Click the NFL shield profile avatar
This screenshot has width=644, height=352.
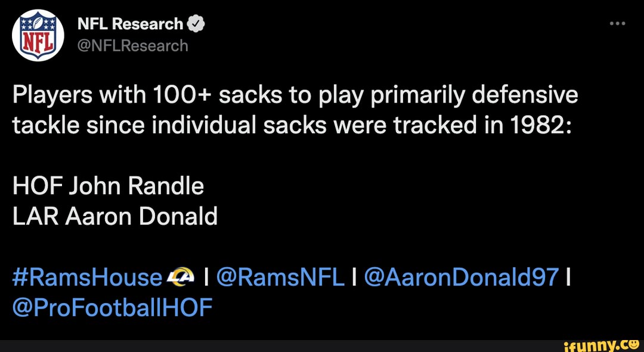(x=37, y=36)
